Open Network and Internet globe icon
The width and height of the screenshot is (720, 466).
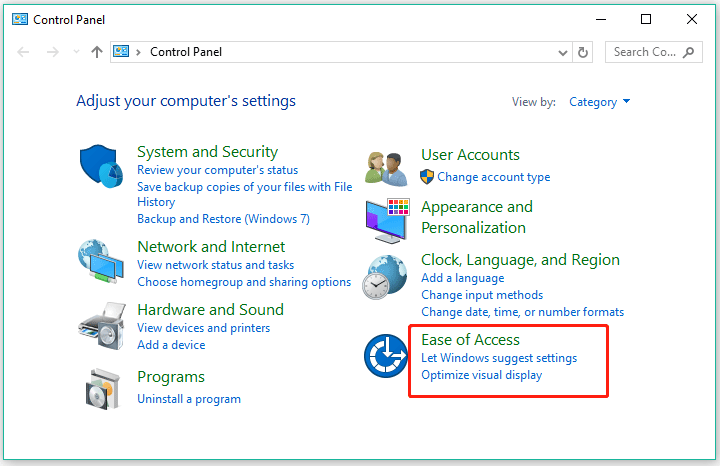(x=101, y=261)
